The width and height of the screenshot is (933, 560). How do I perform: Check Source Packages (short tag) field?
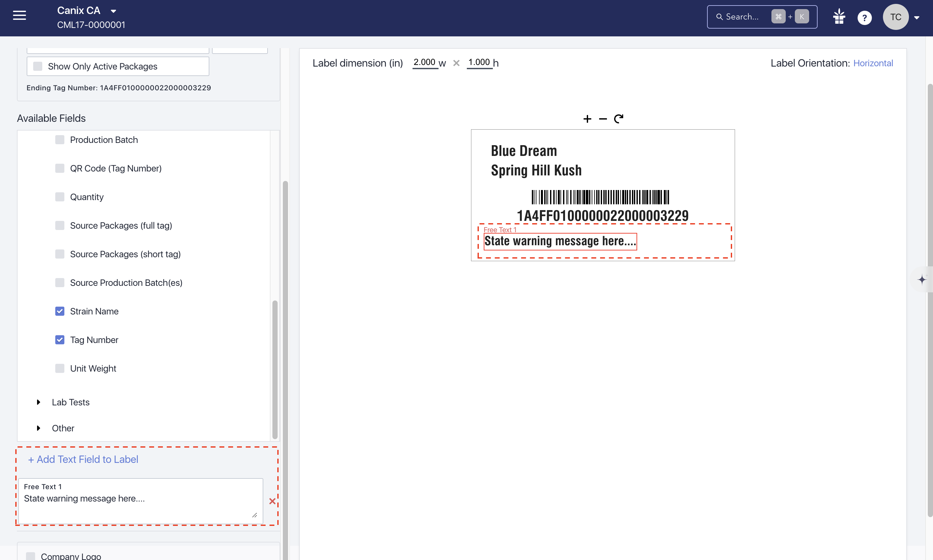[60, 254]
